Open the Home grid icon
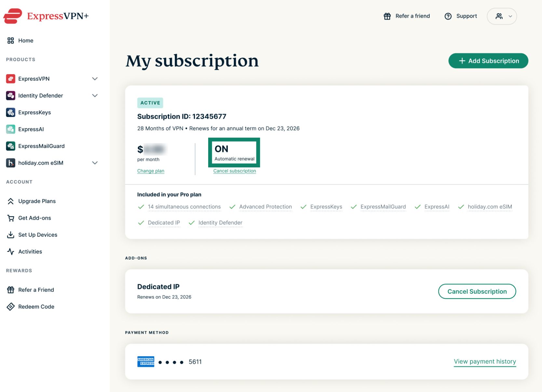The height and width of the screenshot is (392, 542). click(10, 40)
